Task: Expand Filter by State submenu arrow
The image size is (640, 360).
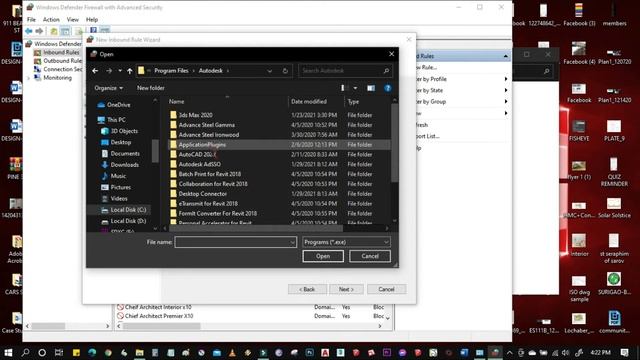Action: pyautogui.click(x=506, y=90)
